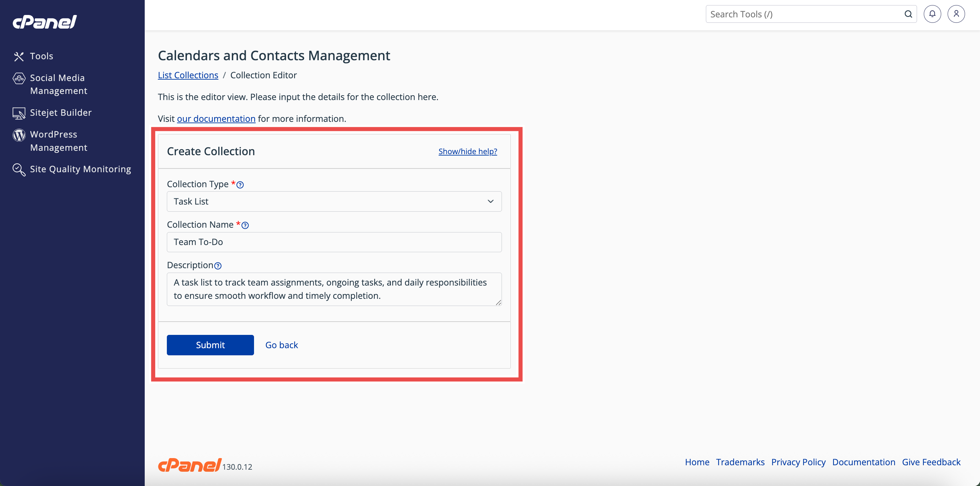Click into the Description textarea
Image resolution: width=980 pixels, height=486 pixels.
coord(334,289)
